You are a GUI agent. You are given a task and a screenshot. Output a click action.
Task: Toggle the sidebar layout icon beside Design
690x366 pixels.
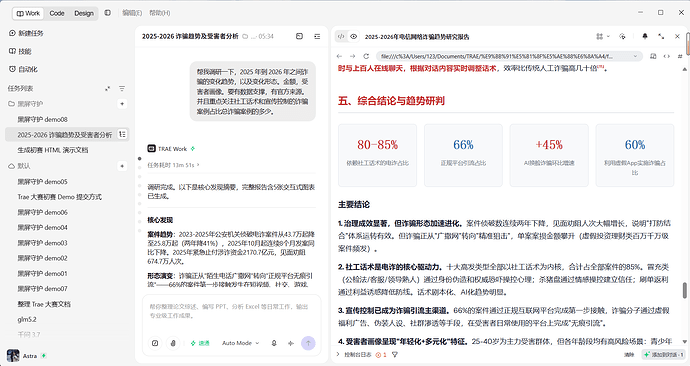pyautogui.click(x=107, y=13)
